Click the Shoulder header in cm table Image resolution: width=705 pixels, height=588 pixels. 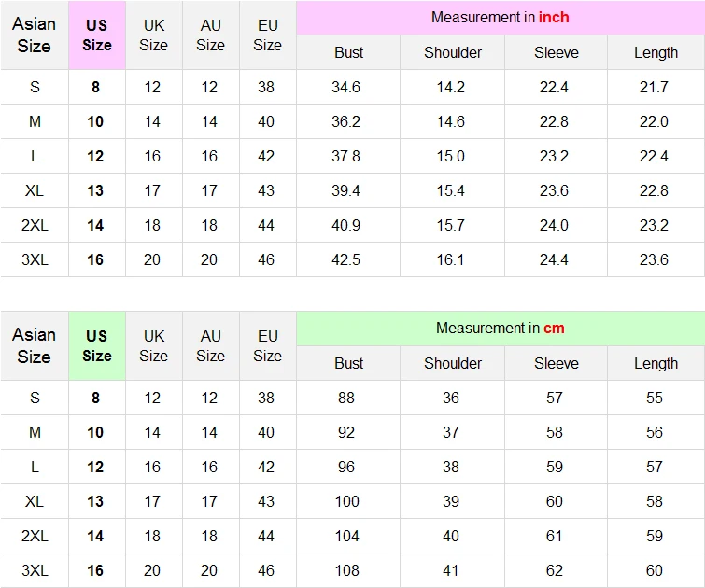coord(452,363)
